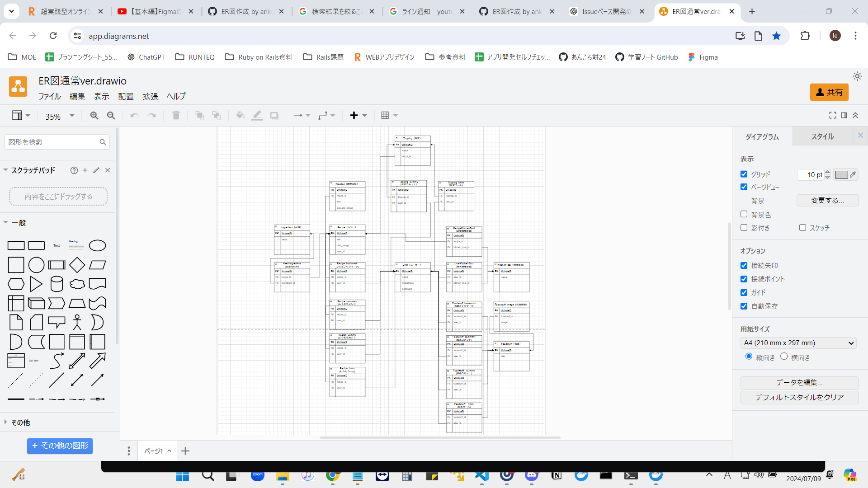Enable the 背景色 checkbox
Screen dimensions: 868x488
[744, 214]
